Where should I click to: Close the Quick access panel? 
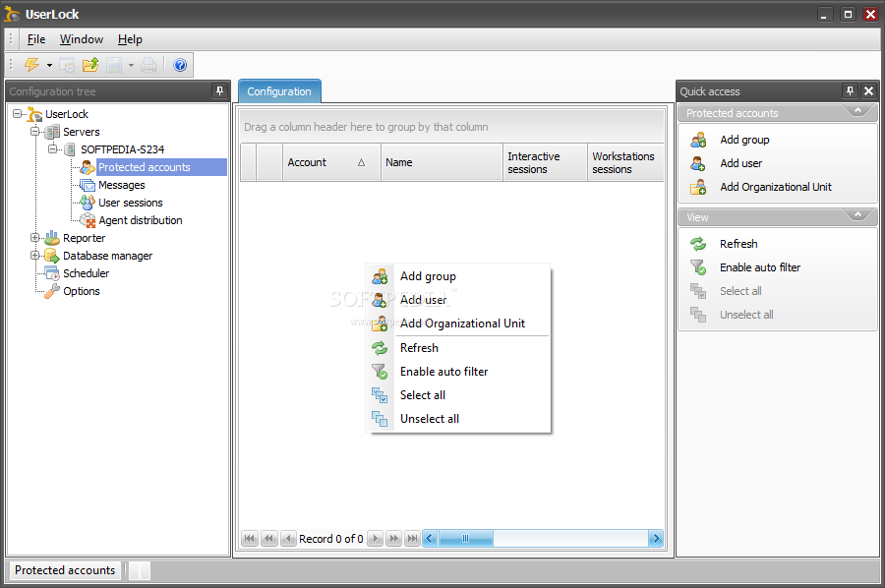pyautogui.click(x=868, y=90)
